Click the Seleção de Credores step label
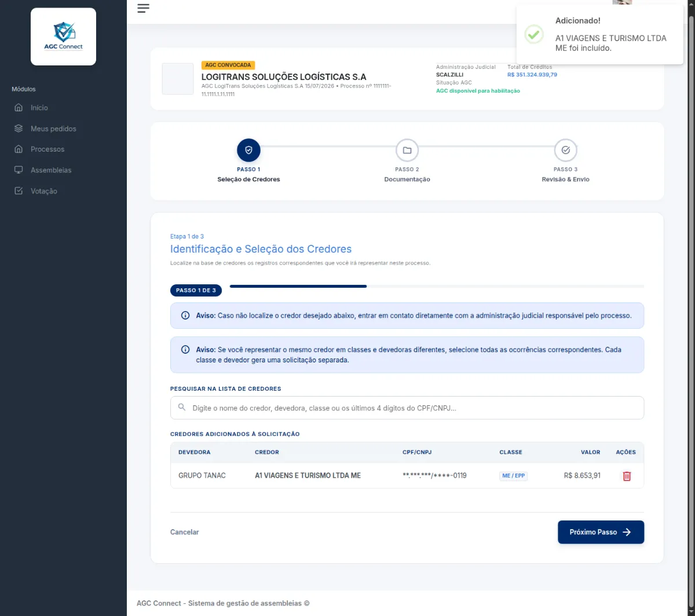 248,179
